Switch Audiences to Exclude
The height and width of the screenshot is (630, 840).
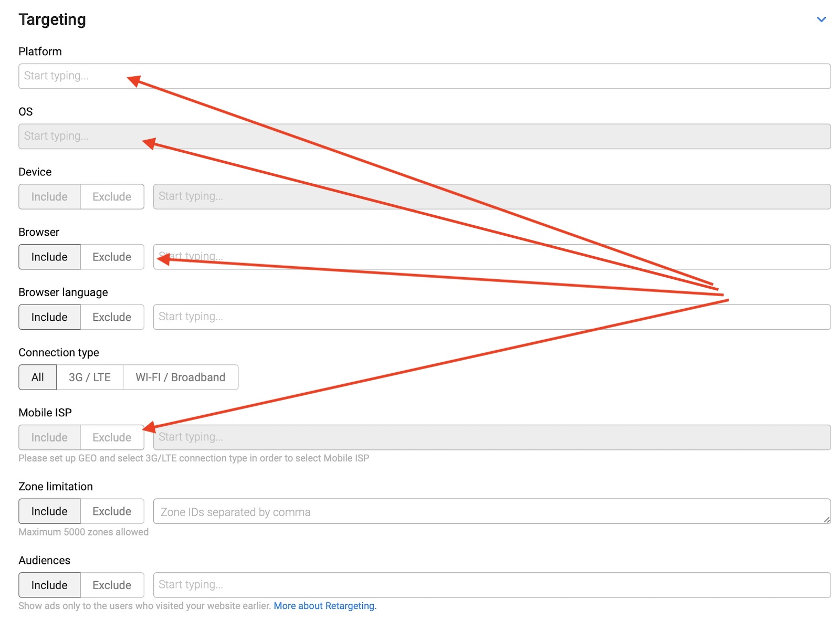[x=112, y=585]
